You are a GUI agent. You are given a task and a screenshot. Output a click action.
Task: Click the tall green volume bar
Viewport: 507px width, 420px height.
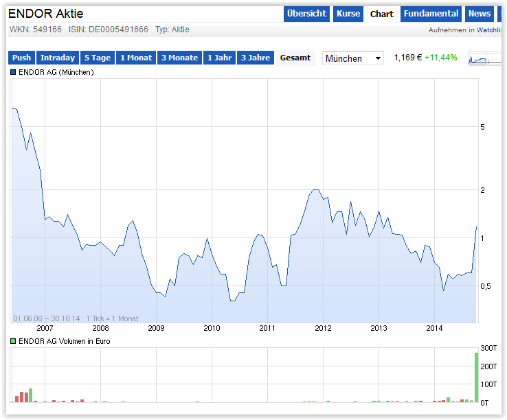coord(476,377)
